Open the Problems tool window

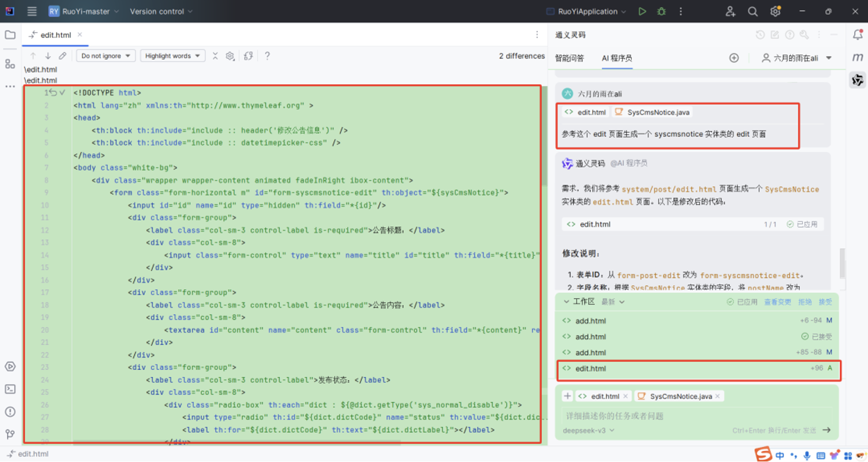pos(10,412)
